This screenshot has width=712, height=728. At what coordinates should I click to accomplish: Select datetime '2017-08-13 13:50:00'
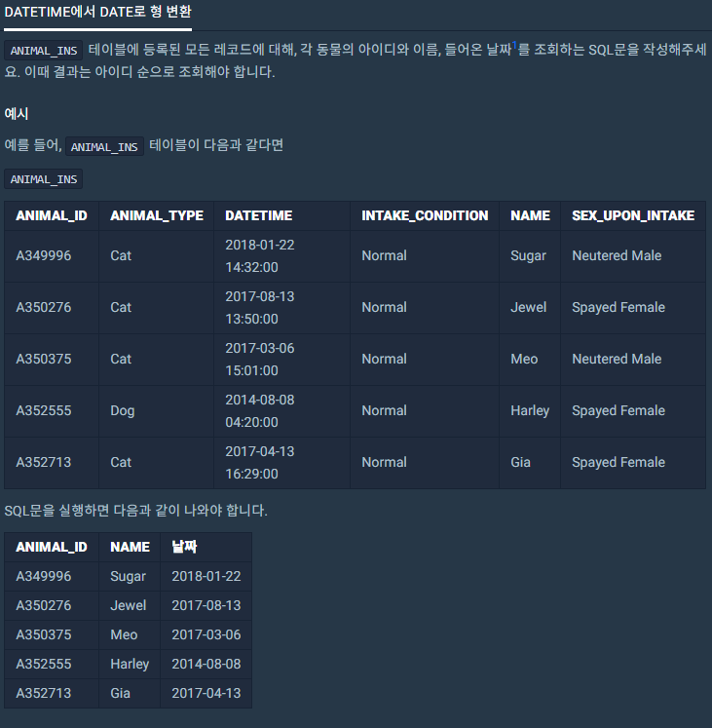(260, 307)
